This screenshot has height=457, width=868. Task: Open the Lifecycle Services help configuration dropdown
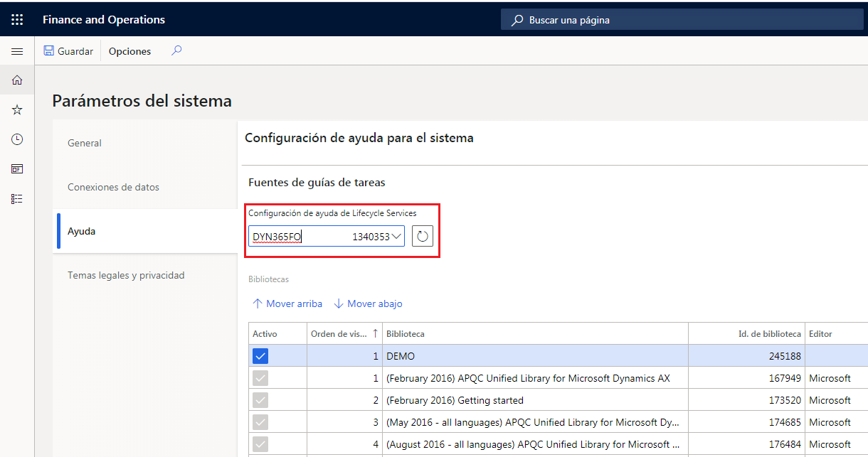coord(398,236)
